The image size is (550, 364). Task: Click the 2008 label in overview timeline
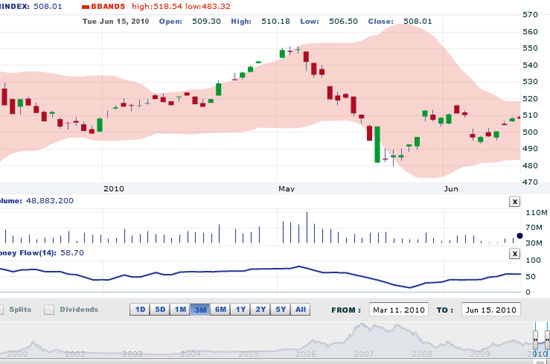422,353
